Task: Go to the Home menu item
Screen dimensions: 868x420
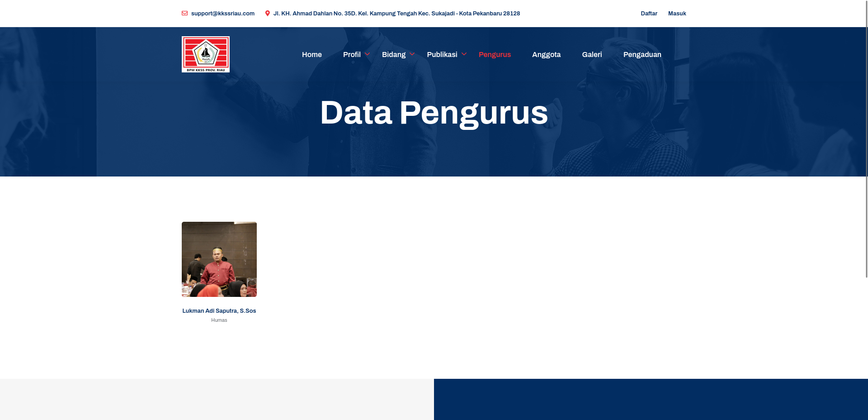Action: (312, 54)
